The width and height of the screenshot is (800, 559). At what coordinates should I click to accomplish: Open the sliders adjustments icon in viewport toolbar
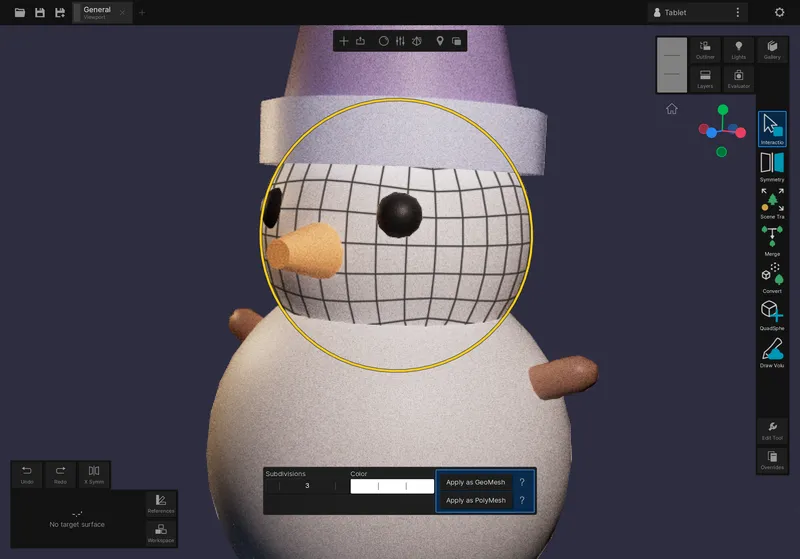tap(401, 41)
